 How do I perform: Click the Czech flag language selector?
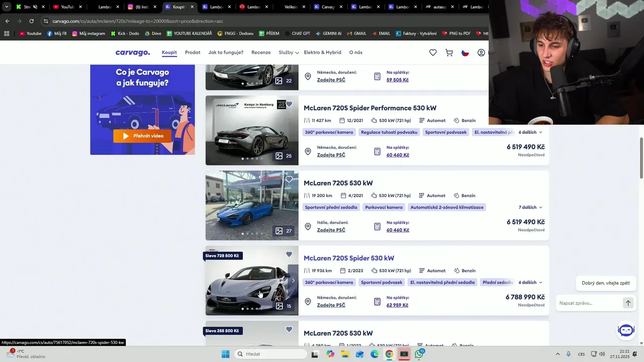click(x=465, y=52)
